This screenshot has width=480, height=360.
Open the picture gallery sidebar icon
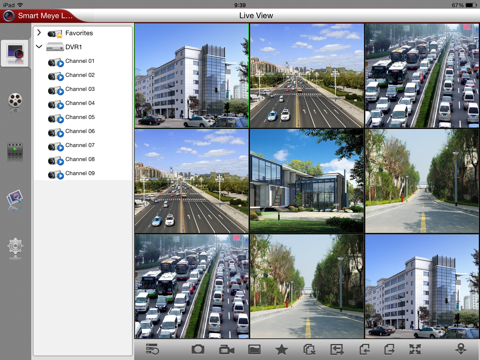point(15,199)
